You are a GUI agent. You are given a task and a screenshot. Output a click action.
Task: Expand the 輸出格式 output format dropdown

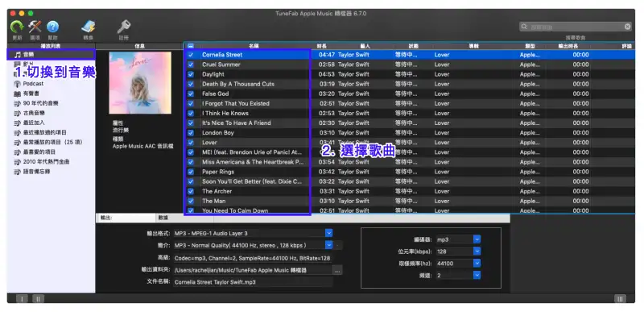328,233
